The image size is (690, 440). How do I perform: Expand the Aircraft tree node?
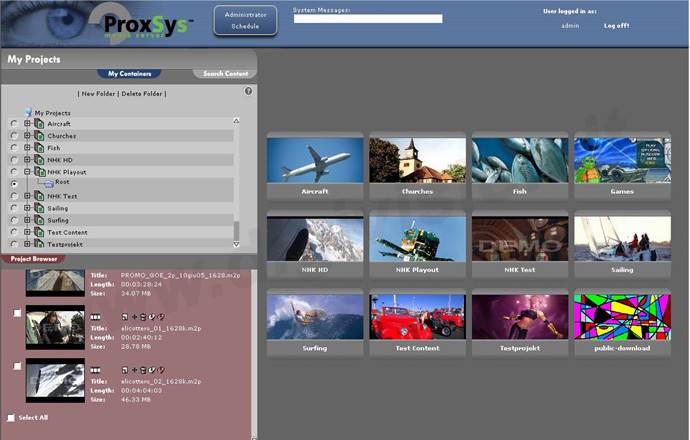(x=27, y=124)
